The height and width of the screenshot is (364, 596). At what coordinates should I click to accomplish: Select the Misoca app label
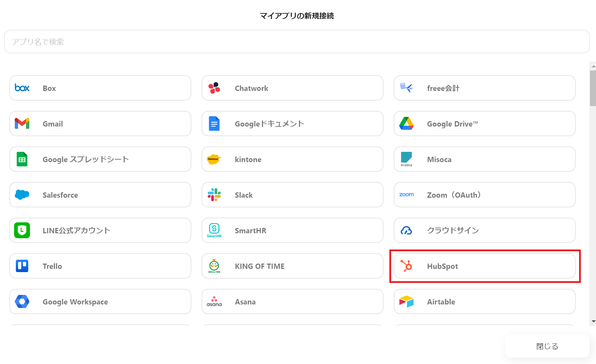pyautogui.click(x=439, y=160)
